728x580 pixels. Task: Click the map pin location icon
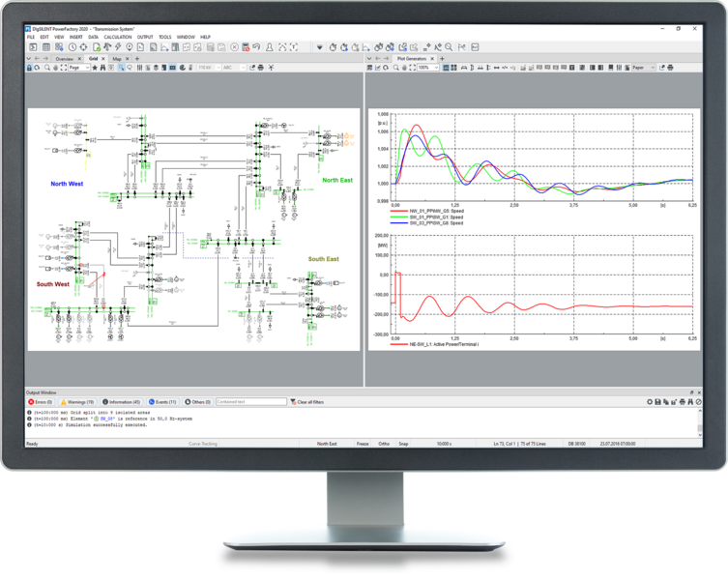tap(130, 47)
